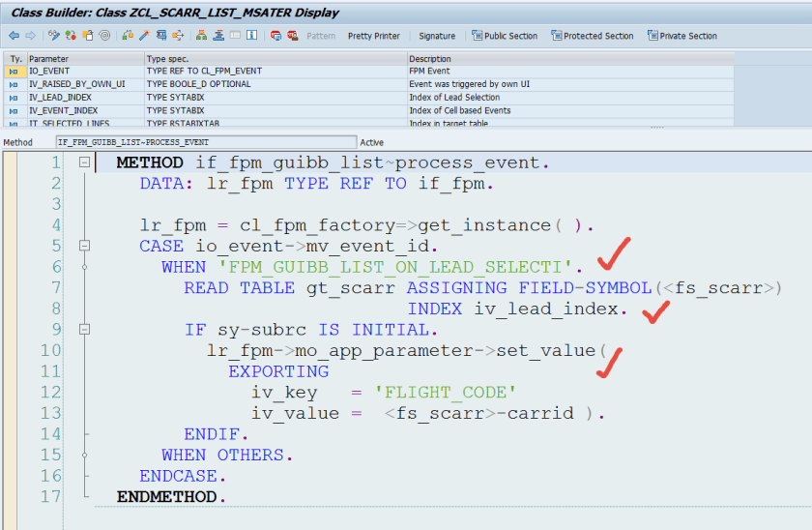This screenshot has height=530, width=812.
Task: Collapse the CASE block on line 5
Action: point(85,246)
